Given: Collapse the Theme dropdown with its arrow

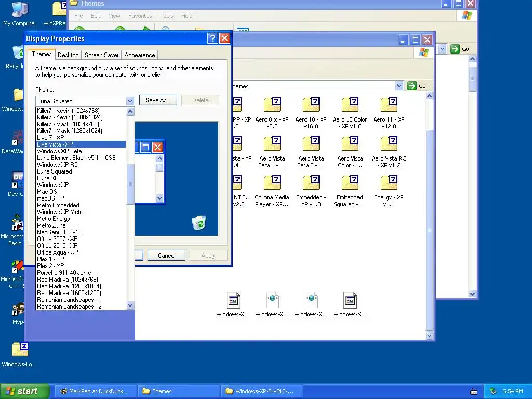Looking at the screenshot, I should coord(130,101).
